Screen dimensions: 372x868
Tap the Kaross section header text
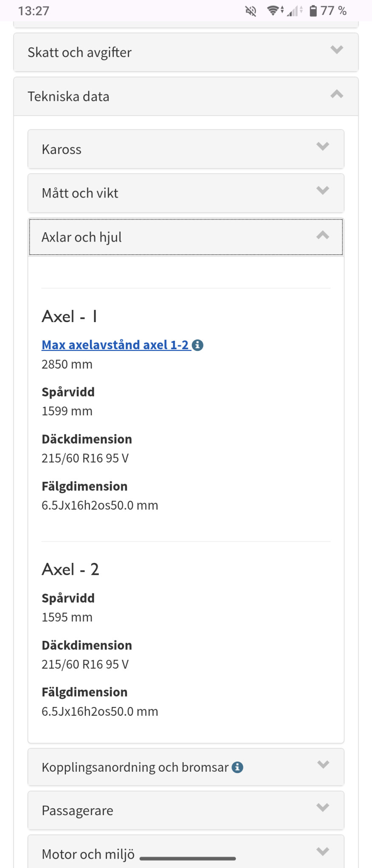point(62,150)
